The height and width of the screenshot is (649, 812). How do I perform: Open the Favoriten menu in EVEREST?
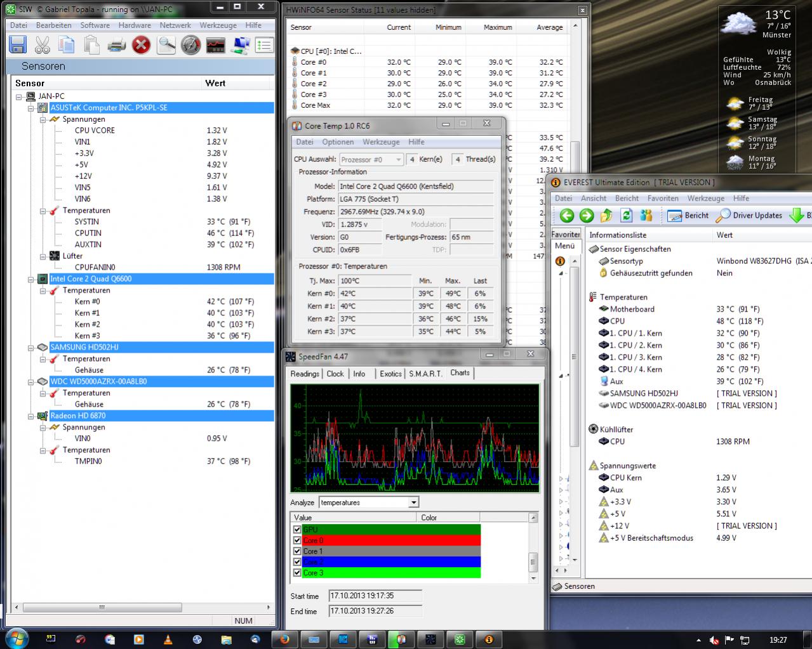(x=663, y=199)
